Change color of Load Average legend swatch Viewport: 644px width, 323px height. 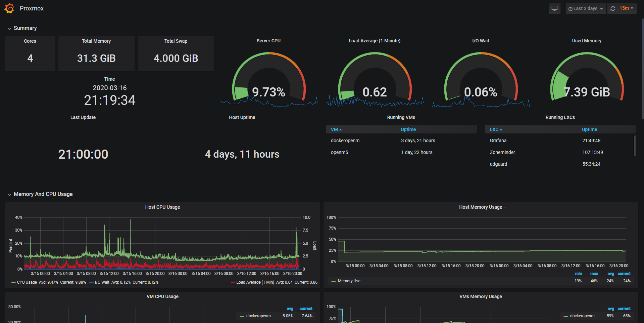point(233,282)
